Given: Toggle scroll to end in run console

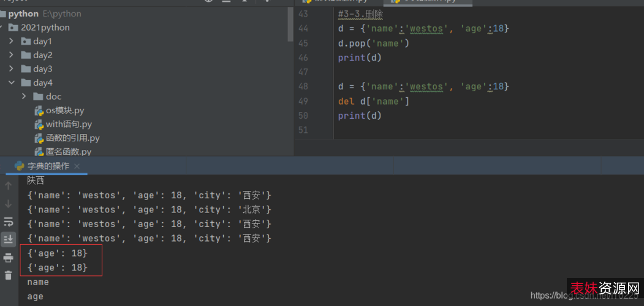Looking at the screenshot, I should click(x=9, y=239).
